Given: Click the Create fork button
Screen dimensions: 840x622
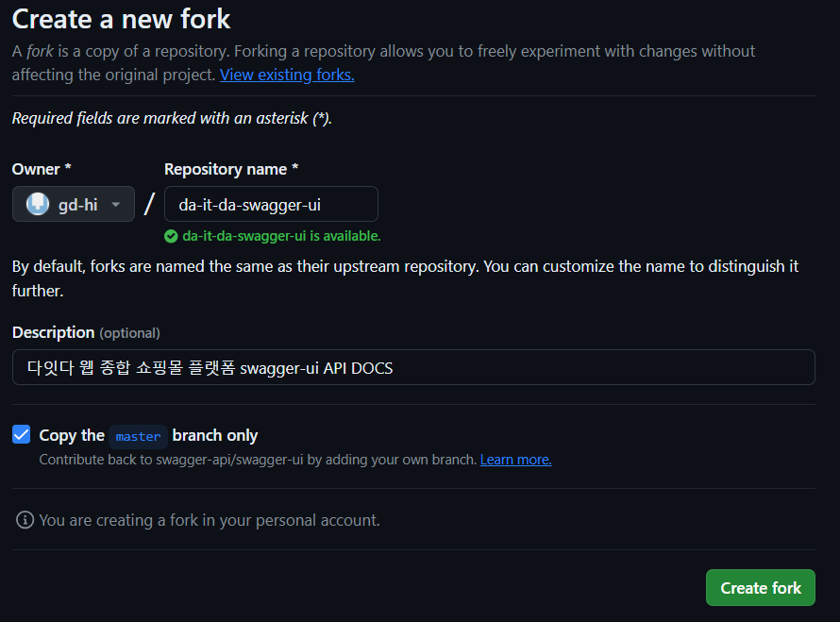Looking at the screenshot, I should pos(761,588).
